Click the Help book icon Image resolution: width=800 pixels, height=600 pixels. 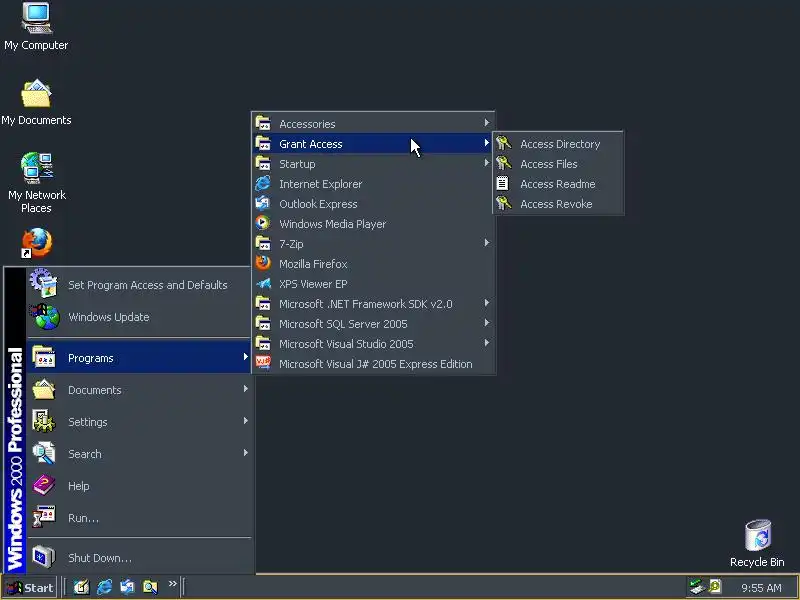click(x=44, y=485)
